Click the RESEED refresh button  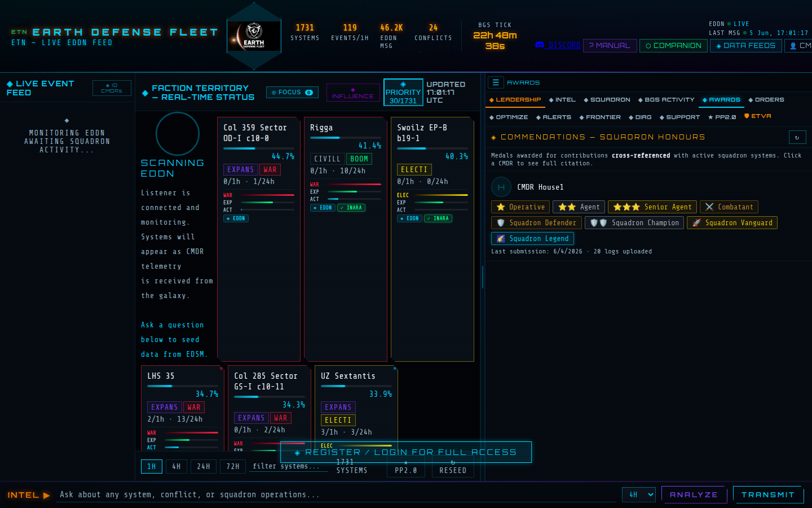(x=453, y=467)
